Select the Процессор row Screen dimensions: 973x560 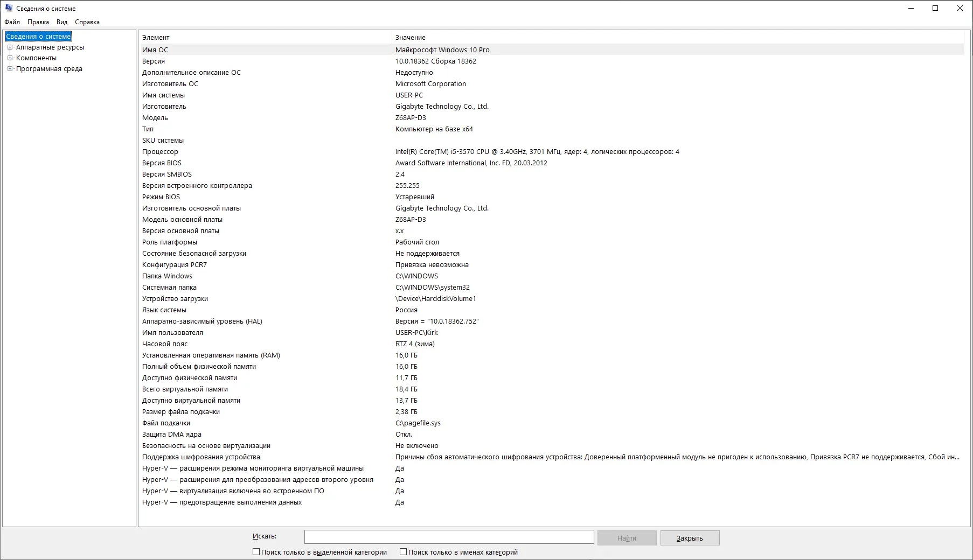[551, 151]
